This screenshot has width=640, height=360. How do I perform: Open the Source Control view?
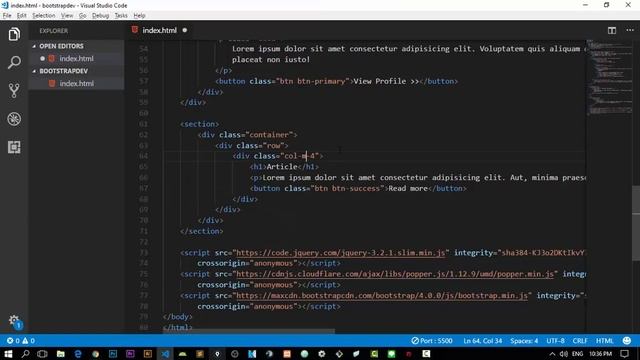[x=14, y=91]
